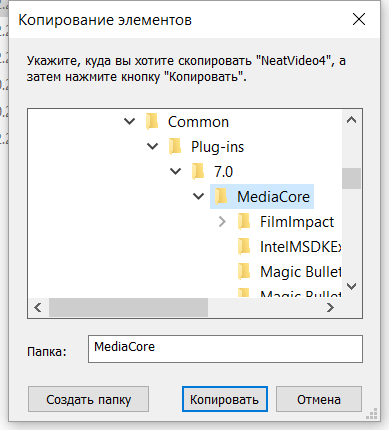The height and width of the screenshot is (430, 389).
Task: Click the Magic Bullet folder icon
Action: point(244,272)
